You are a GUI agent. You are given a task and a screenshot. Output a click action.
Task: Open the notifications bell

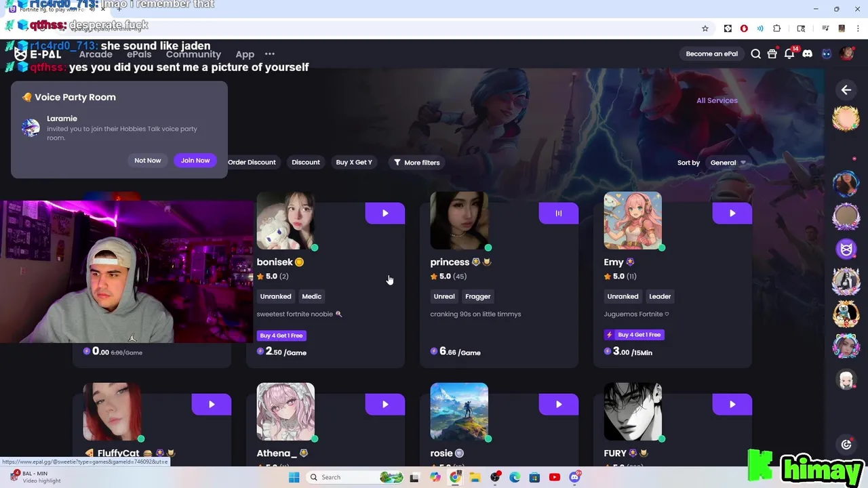coord(789,54)
